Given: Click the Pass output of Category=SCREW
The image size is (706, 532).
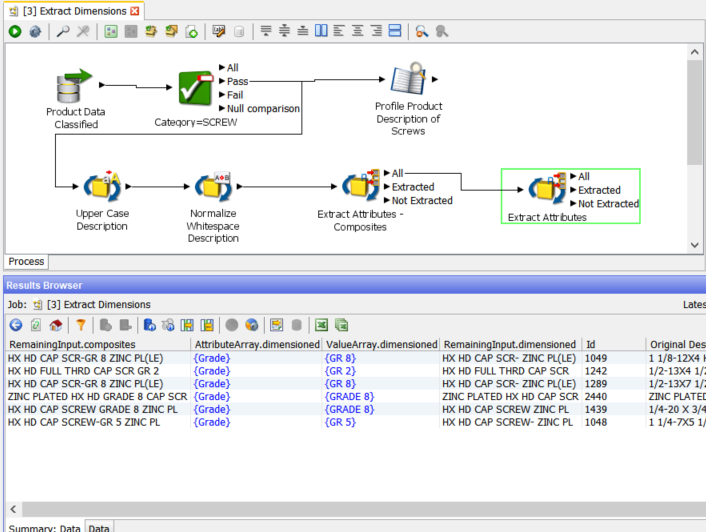Looking at the screenshot, I should coord(237,82).
